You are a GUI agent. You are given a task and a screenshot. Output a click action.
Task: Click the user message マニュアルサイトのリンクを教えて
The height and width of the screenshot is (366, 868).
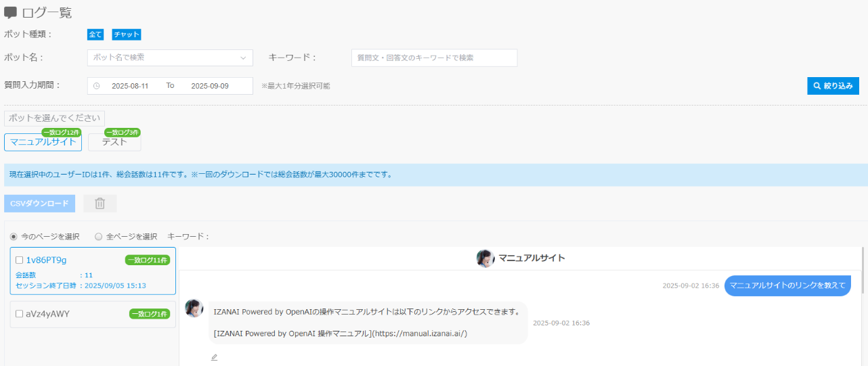pos(787,285)
